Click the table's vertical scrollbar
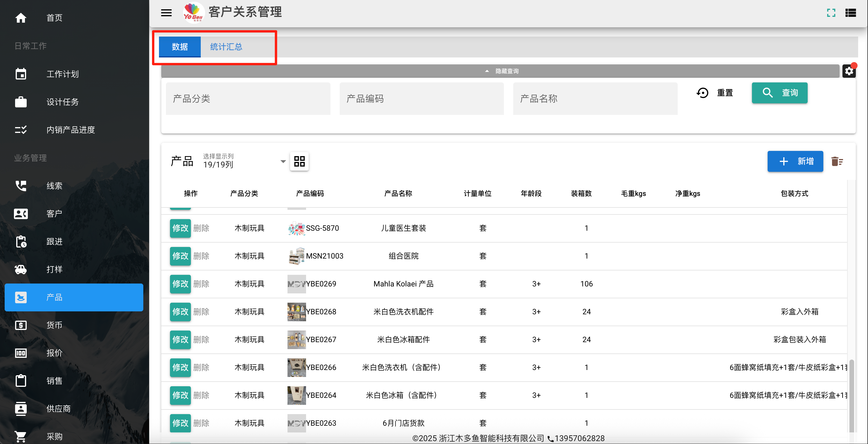Viewport: 868px width, 444px height. pyautogui.click(x=851, y=396)
